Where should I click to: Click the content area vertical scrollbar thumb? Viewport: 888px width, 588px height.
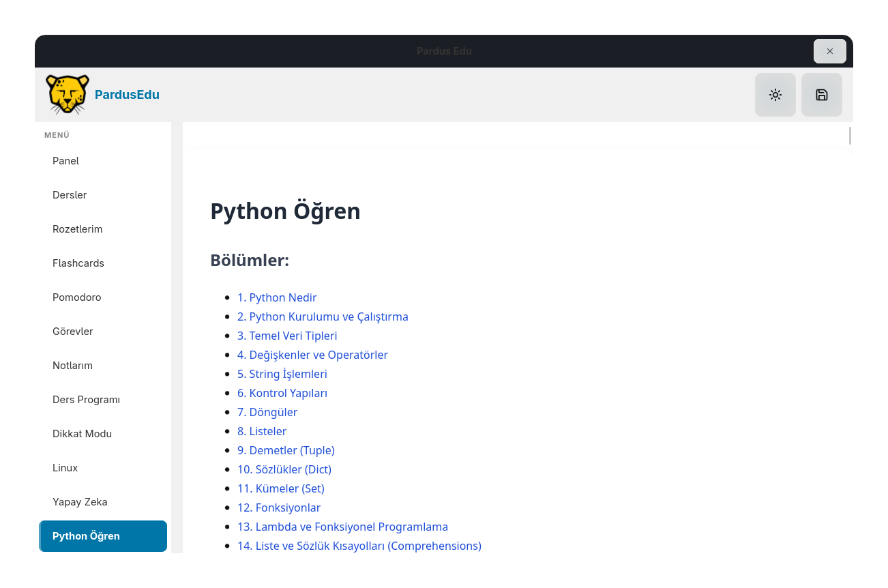click(850, 136)
